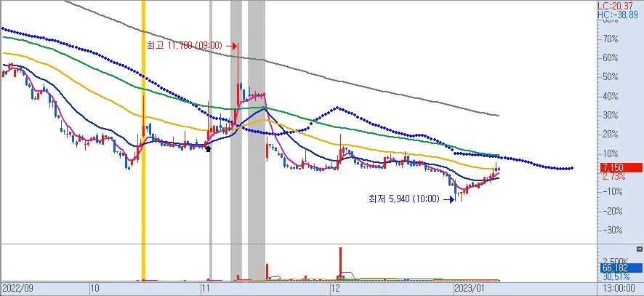This screenshot has height=296, width=644.
Task: Select the red current price tag 7,150
Action: click(621, 168)
